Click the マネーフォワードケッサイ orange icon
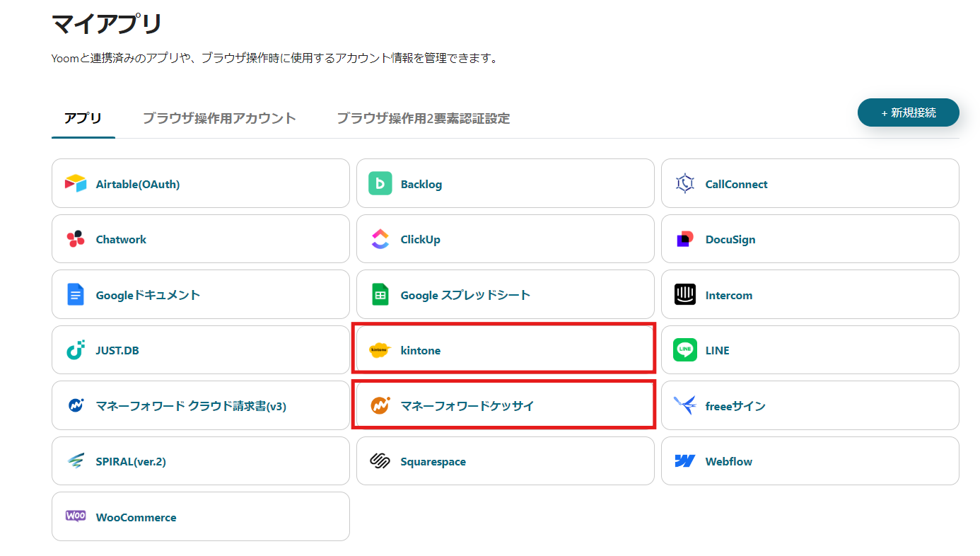Viewport: 980px width, 556px height. [x=380, y=406]
